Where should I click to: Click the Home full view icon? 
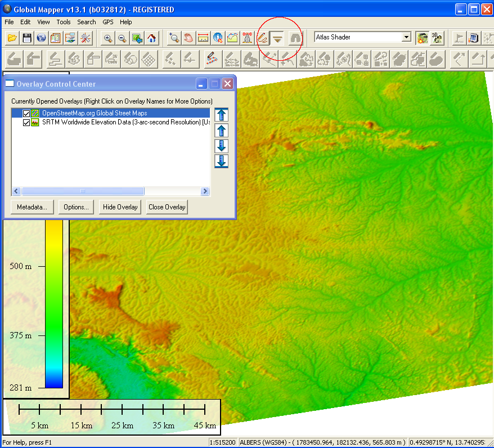[x=151, y=38]
